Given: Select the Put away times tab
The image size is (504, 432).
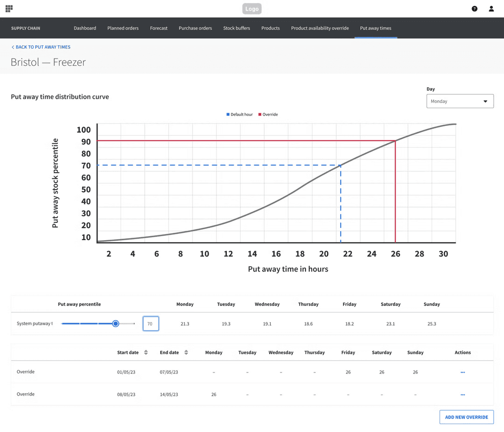Looking at the screenshot, I should pos(376,28).
